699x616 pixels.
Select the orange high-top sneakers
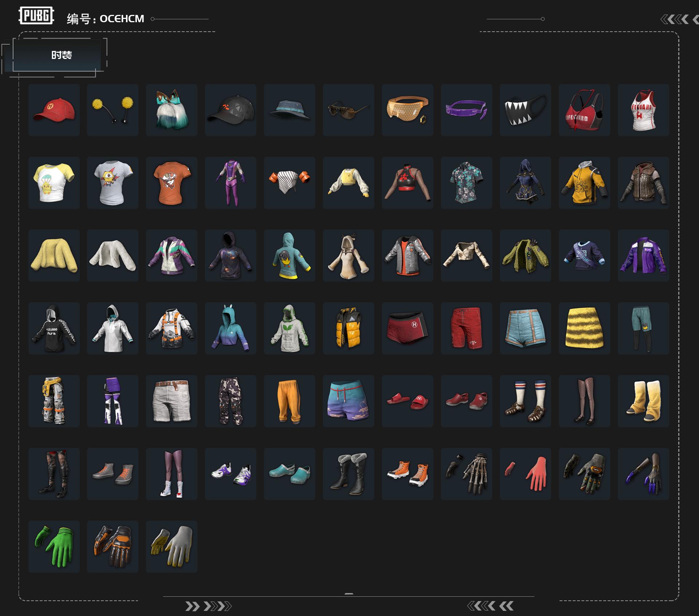pos(407,474)
